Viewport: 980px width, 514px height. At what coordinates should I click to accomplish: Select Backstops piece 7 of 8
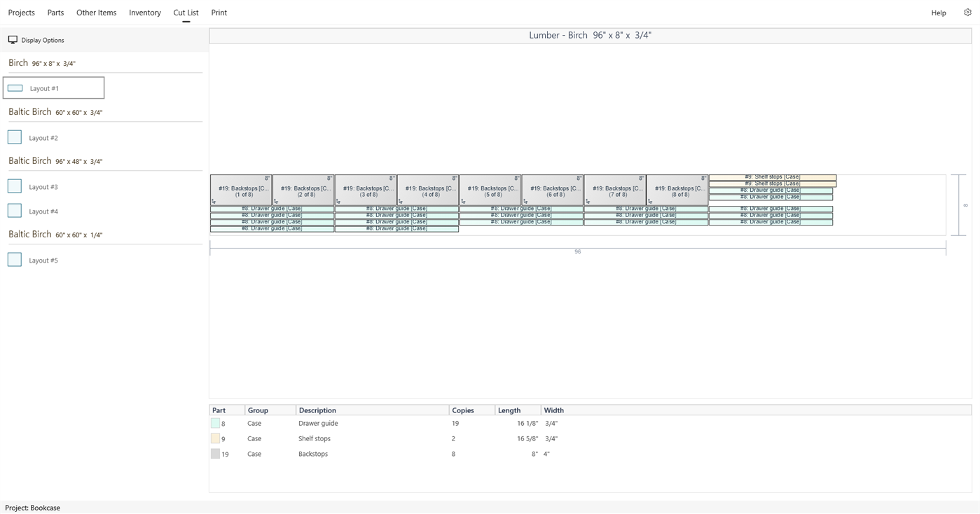[616, 190]
